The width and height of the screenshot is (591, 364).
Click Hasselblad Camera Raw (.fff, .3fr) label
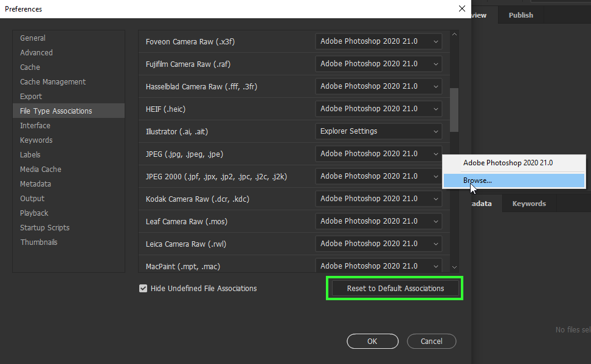tap(202, 87)
